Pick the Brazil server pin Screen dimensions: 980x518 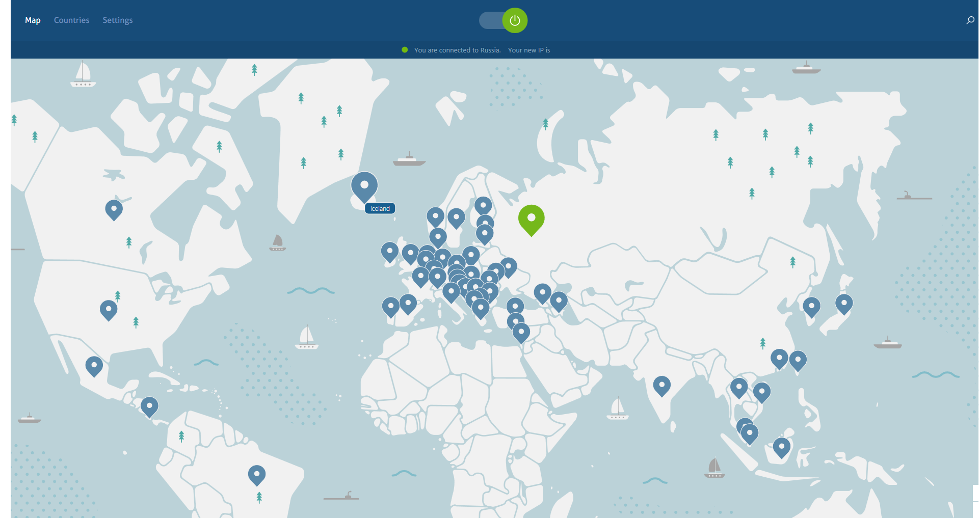[x=257, y=474]
